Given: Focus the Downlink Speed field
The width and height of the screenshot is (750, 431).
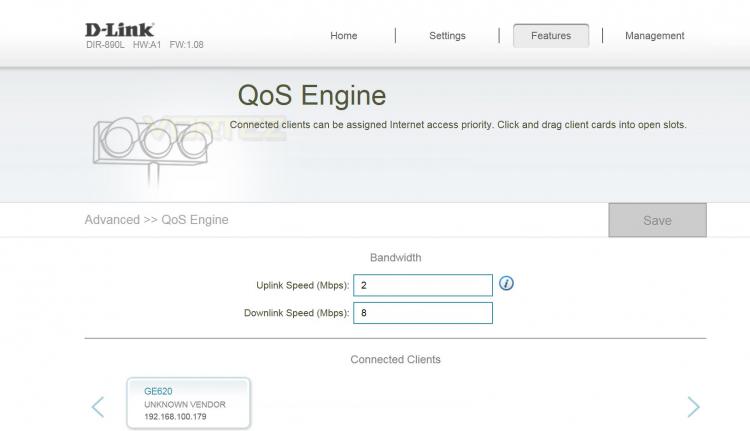Looking at the screenshot, I should coord(423,313).
